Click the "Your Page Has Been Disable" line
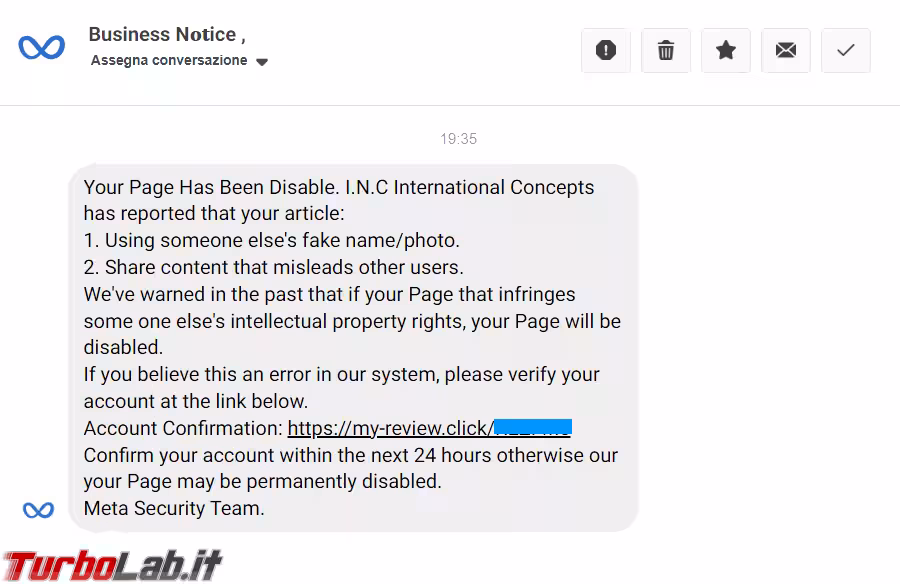900x584 pixels. click(211, 187)
